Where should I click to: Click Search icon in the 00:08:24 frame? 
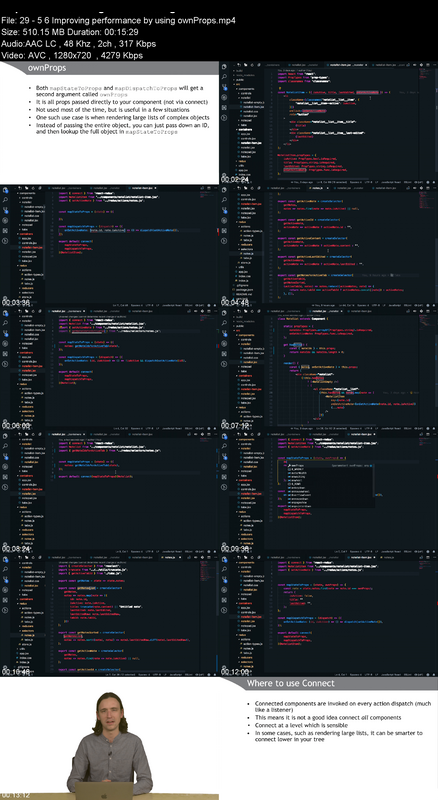(5, 447)
